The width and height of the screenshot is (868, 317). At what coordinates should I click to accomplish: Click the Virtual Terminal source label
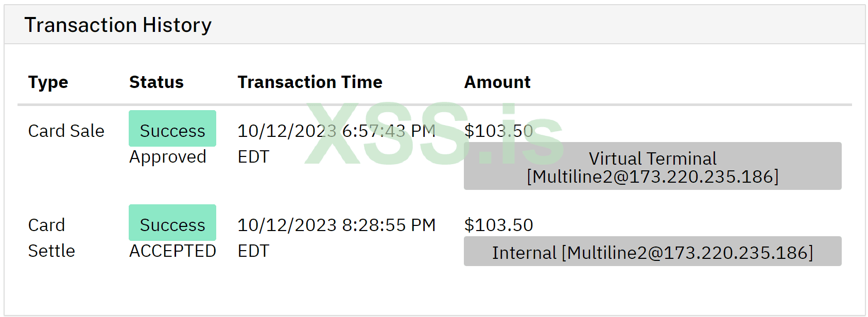pos(652,167)
